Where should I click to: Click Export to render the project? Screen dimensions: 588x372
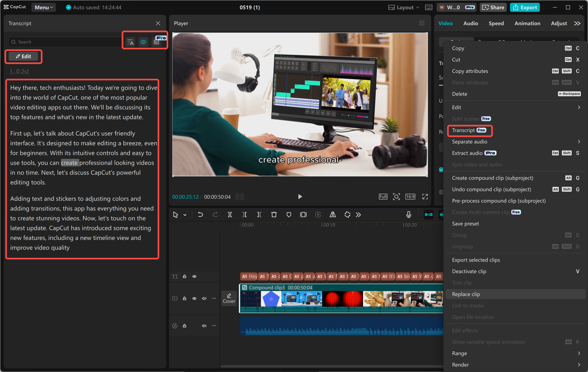(x=525, y=7)
